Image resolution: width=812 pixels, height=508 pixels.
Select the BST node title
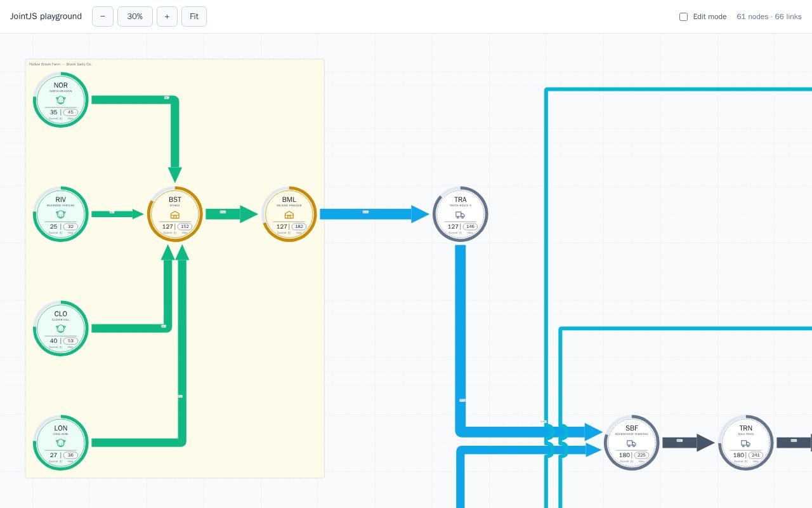pyautogui.click(x=175, y=199)
